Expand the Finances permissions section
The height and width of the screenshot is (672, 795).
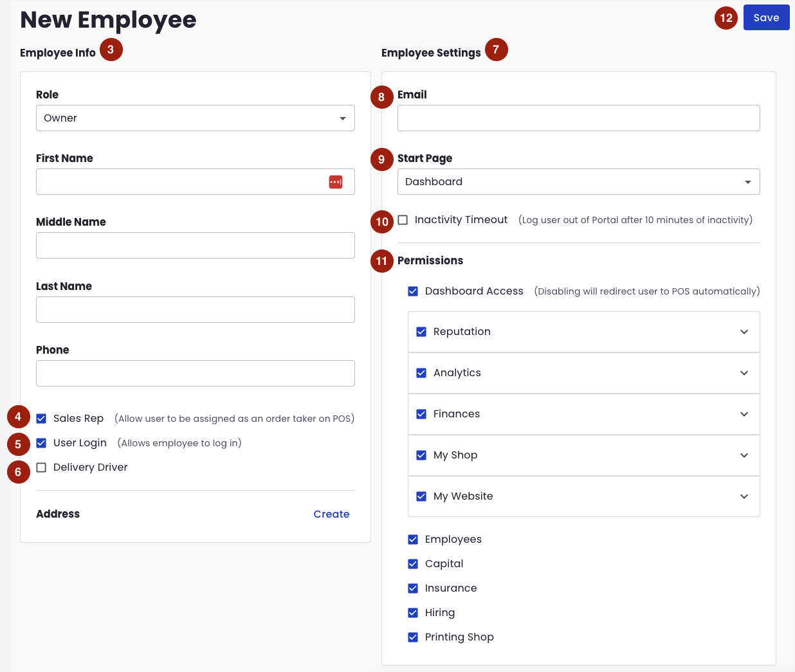[744, 414]
